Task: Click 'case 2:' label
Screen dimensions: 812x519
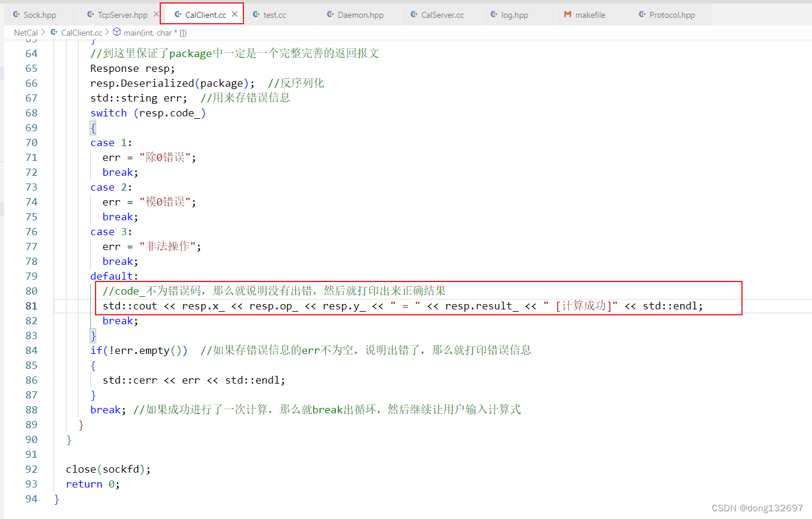Action: coord(112,187)
